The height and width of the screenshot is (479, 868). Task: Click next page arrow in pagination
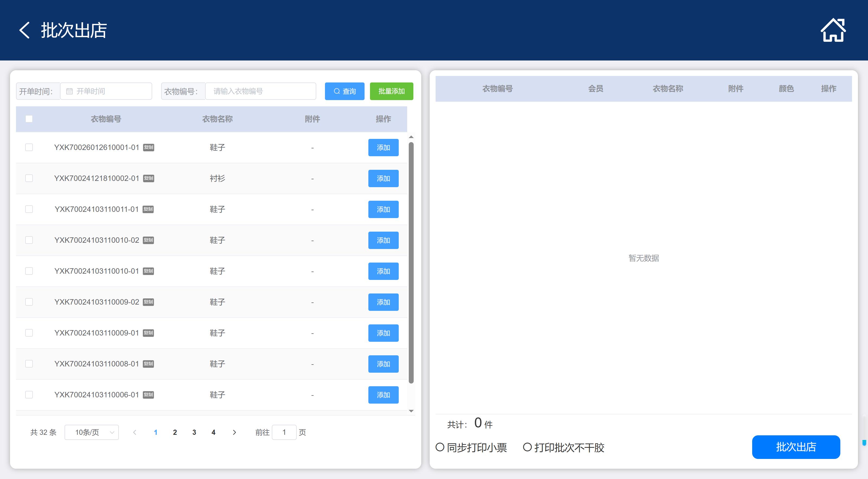[235, 432]
